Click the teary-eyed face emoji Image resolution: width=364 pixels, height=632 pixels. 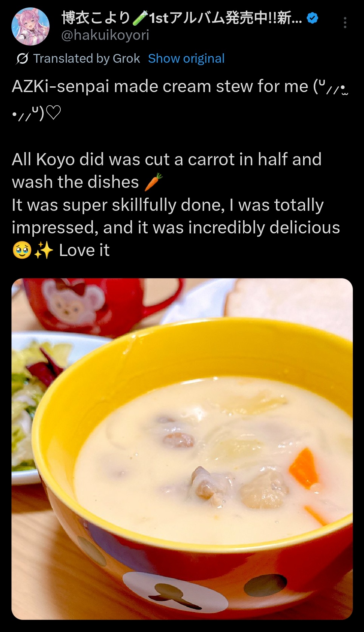pyautogui.click(x=22, y=251)
